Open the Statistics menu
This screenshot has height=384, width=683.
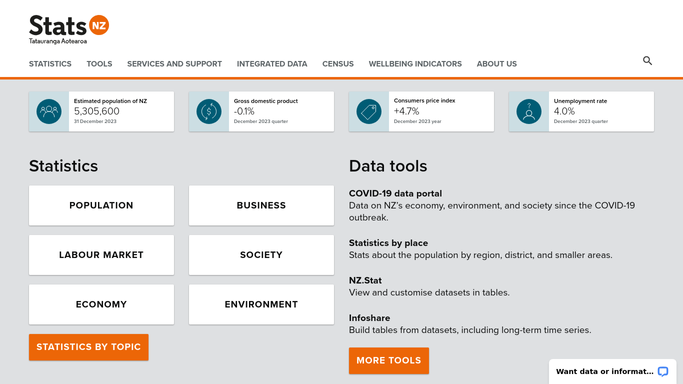click(x=50, y=64)
